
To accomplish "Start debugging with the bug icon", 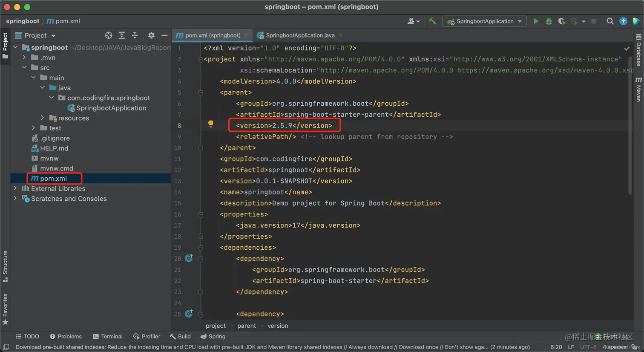I will pos(549,21).
